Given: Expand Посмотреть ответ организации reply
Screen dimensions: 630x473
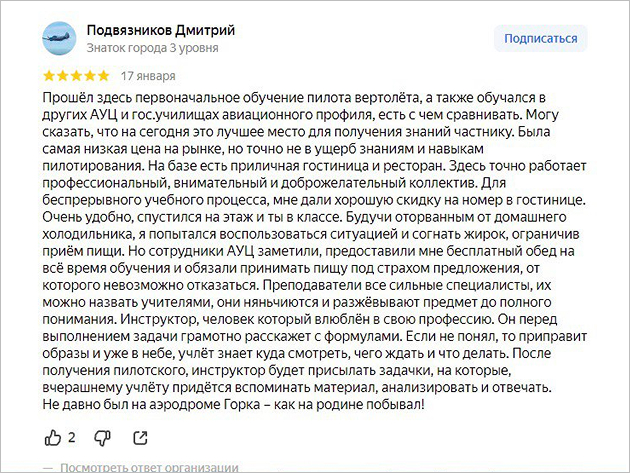Looking at the screenshot, I should coord(148,467).
